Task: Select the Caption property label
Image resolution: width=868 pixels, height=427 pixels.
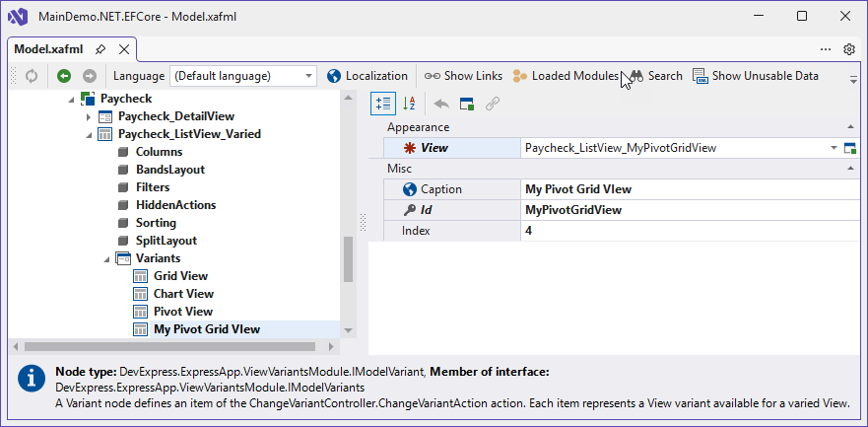Action: coord(441,189)
